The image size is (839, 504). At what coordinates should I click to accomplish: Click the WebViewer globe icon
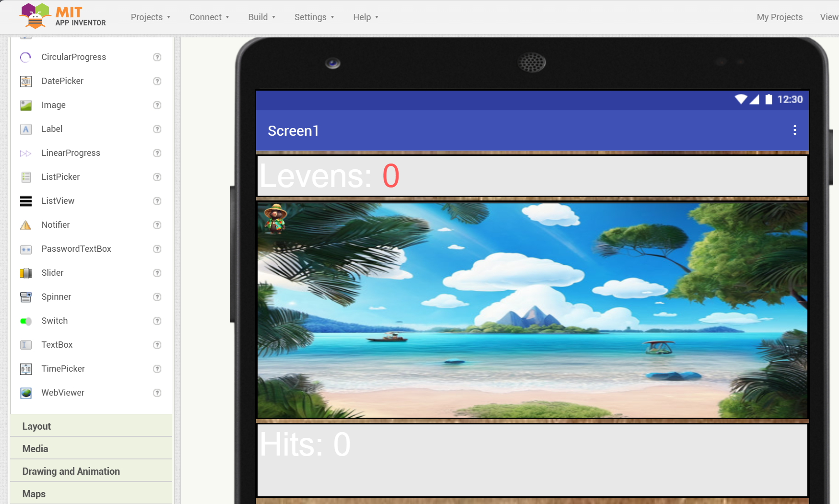click(26, 393)
